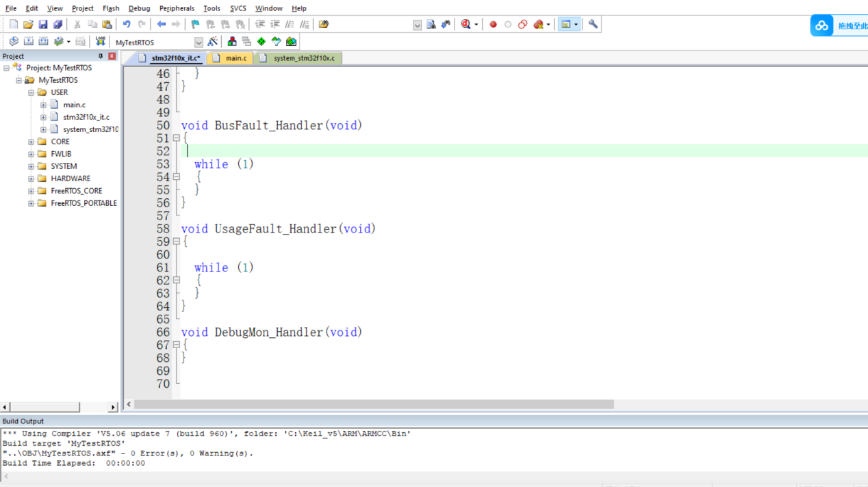Screen dimensions: 868x487
Task: Expand the HARDWARE group node
Action: (x=31, y=179)
